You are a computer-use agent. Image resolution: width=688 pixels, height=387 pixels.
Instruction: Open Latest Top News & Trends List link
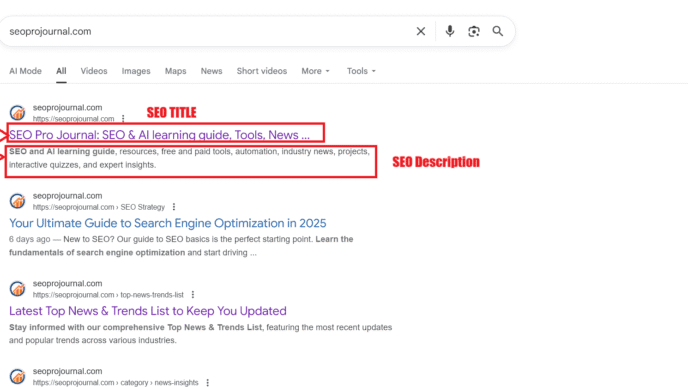click(148, 311)
